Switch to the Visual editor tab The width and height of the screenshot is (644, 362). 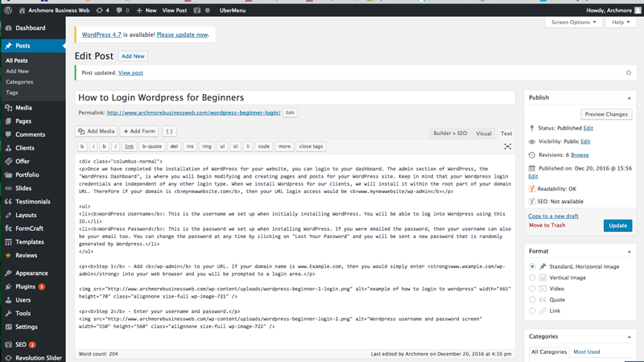tap(484, 134)
